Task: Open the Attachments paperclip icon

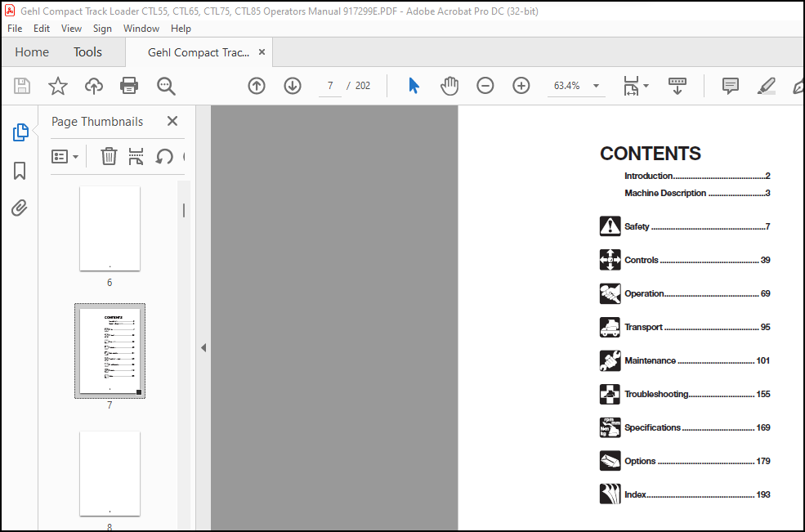Action: point(20,208)
